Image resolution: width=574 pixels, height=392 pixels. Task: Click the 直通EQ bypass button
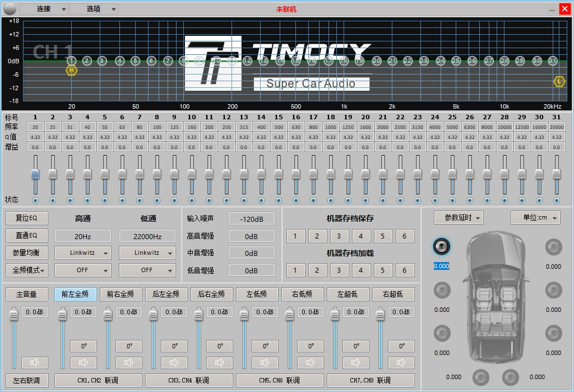tap(27, 235)
